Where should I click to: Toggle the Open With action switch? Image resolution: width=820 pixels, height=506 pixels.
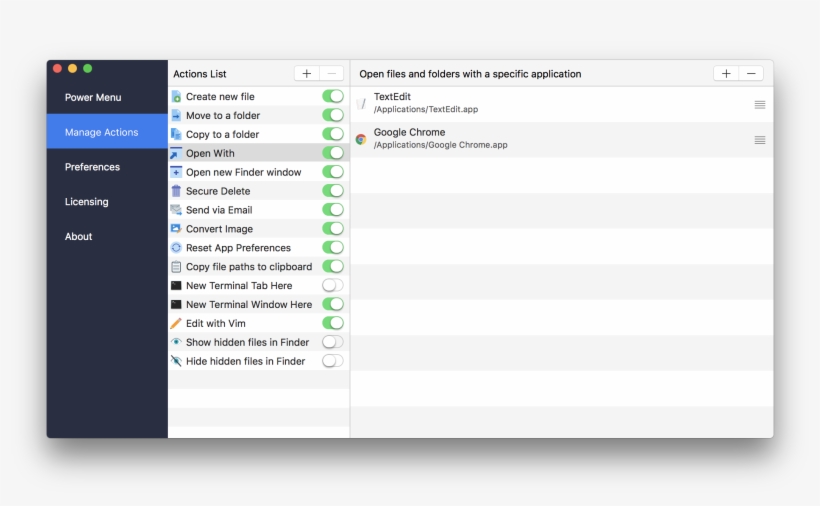coord(333,153)
